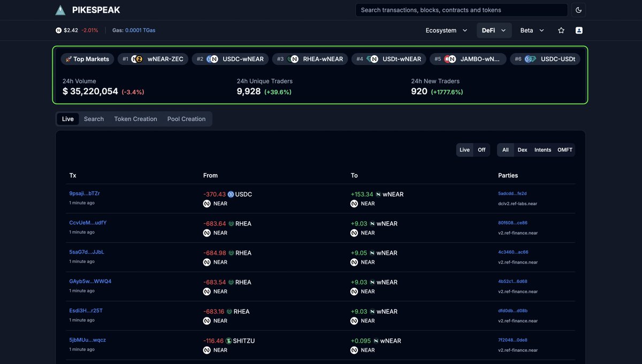Click the wNEAR-ZEC pair icon in top markets

click(x=137, y=59)
